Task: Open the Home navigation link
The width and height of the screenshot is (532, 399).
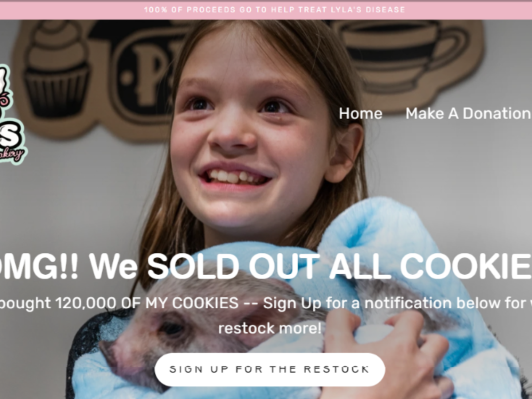Action: (x=360, y=113)
